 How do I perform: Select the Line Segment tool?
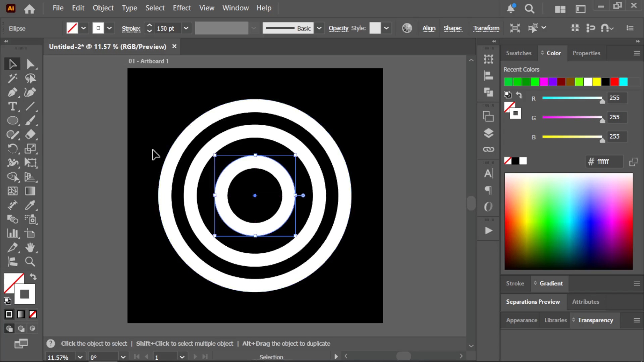tap(30, 107)
